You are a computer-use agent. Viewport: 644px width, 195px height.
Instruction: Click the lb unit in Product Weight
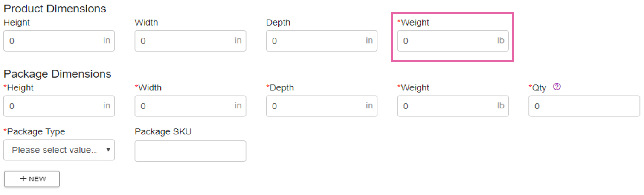tap(500, 41)
